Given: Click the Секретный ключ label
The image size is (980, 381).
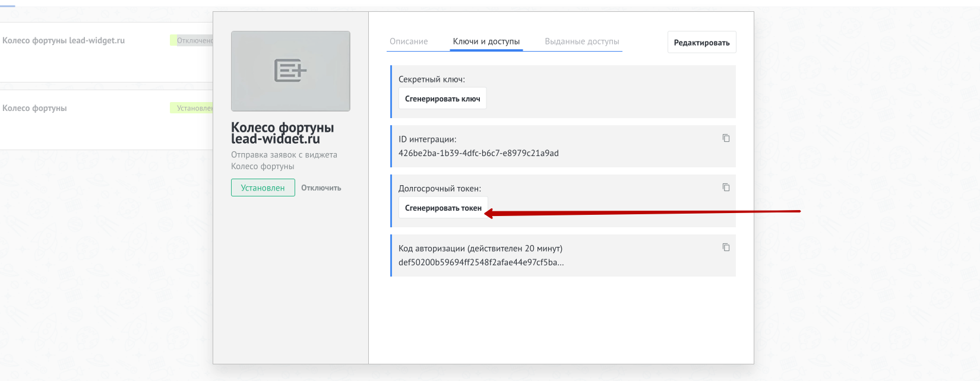Looking at the screenshot, I should [432, 79].
